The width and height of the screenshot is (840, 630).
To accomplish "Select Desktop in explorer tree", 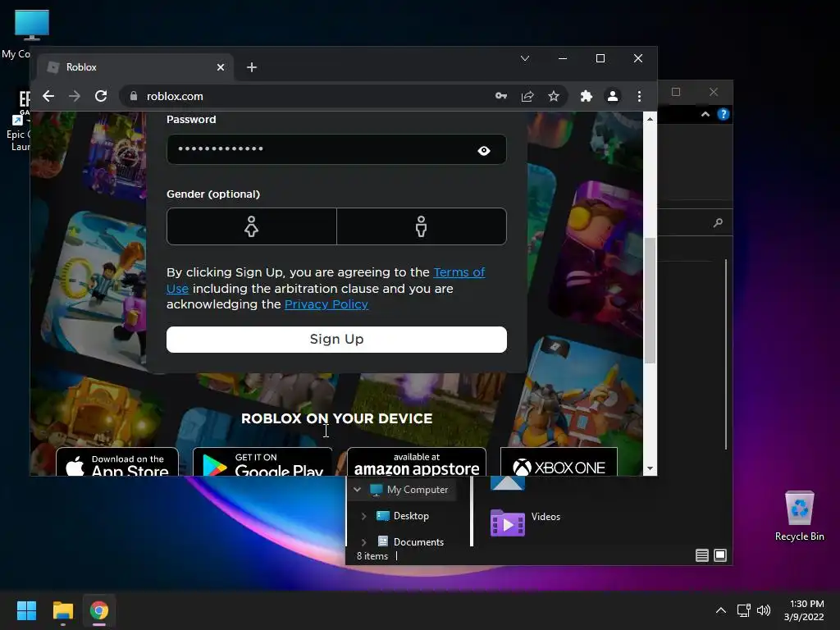I will [411, 516].
